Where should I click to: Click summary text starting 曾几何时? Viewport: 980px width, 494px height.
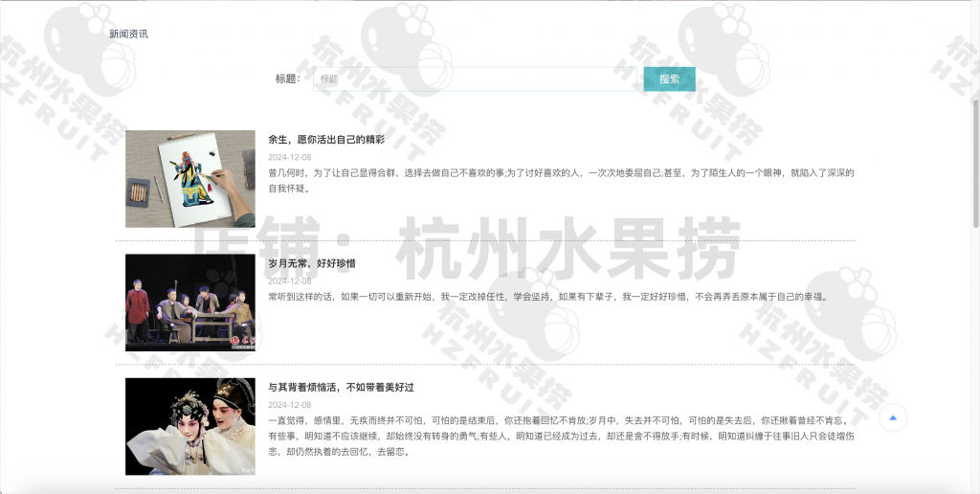561,181
